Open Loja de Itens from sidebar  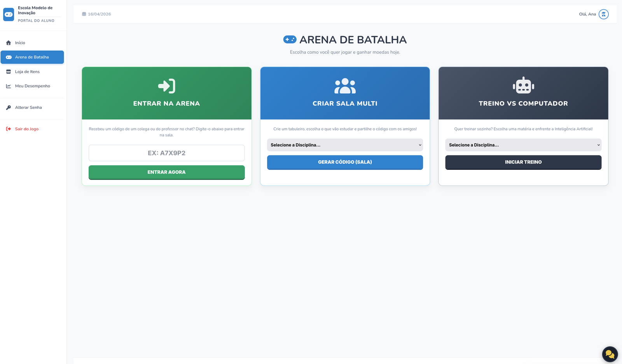click(27, 72)
